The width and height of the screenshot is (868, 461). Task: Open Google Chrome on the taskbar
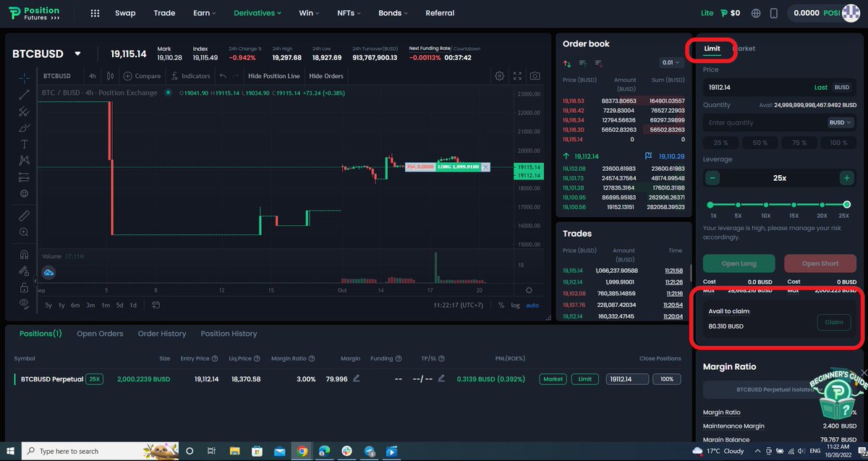302,451
